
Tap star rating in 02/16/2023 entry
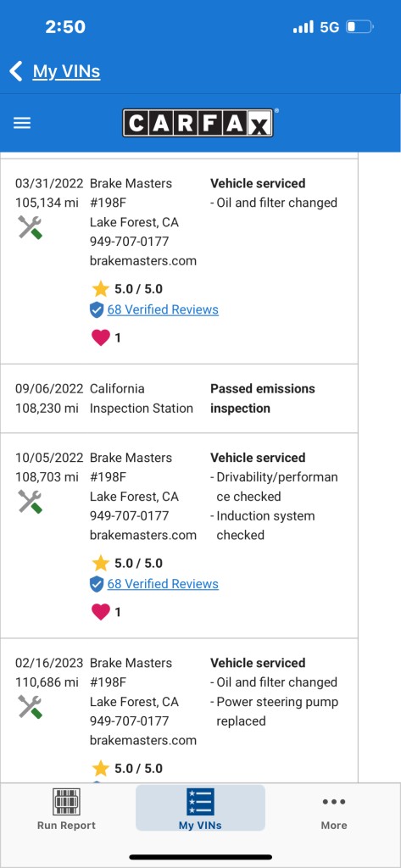pyautogui.click(x=127, y=768)
